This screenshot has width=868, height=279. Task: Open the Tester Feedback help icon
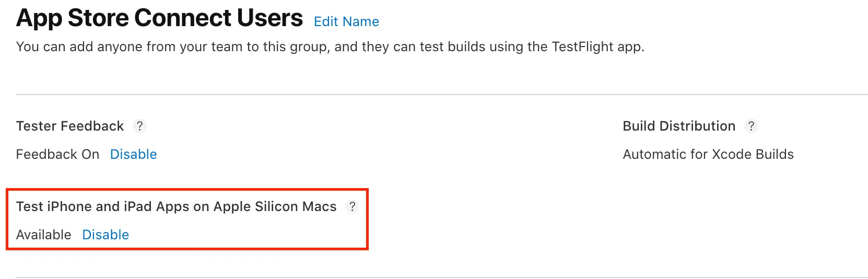tap(139, 126)
